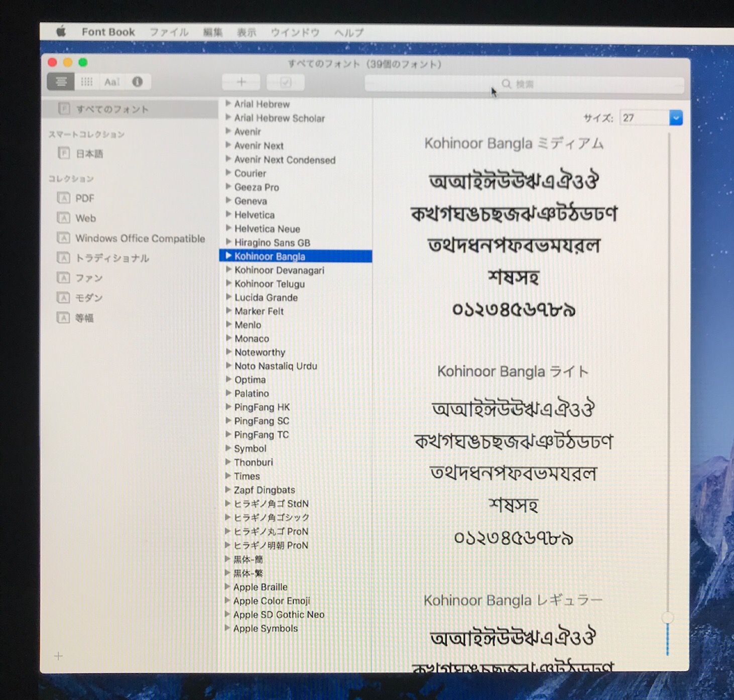Open the サイズ dropdown arrow
Screen dimensions: 734x700
coord(676,118)
